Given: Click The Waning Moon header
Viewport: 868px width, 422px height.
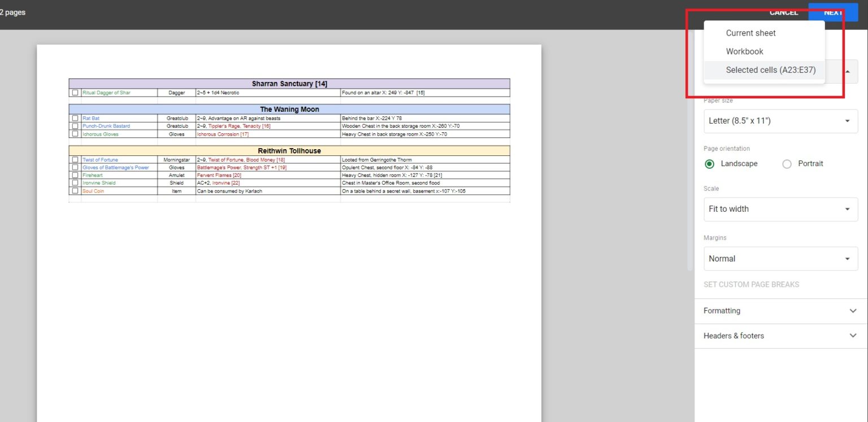Looking at the screenshot, I should tap(289, 109).
